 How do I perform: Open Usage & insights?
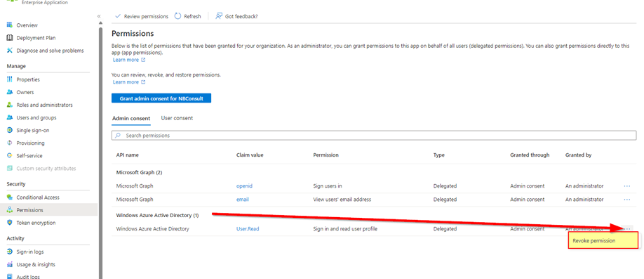click(36, 264)
